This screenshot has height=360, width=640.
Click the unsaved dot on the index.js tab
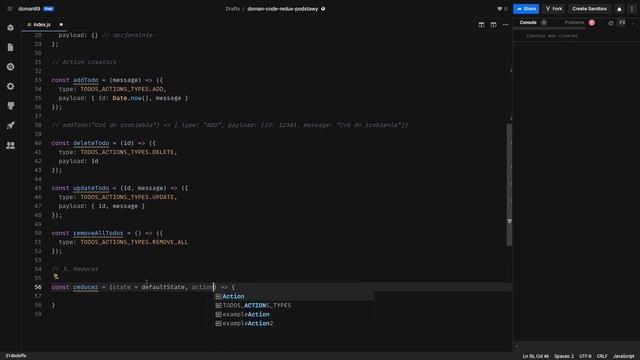tap(61, 24)
